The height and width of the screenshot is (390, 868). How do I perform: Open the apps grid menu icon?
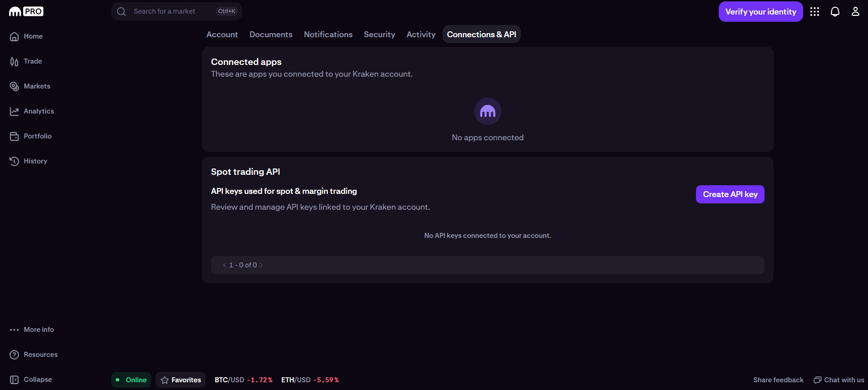coord(815,11)
